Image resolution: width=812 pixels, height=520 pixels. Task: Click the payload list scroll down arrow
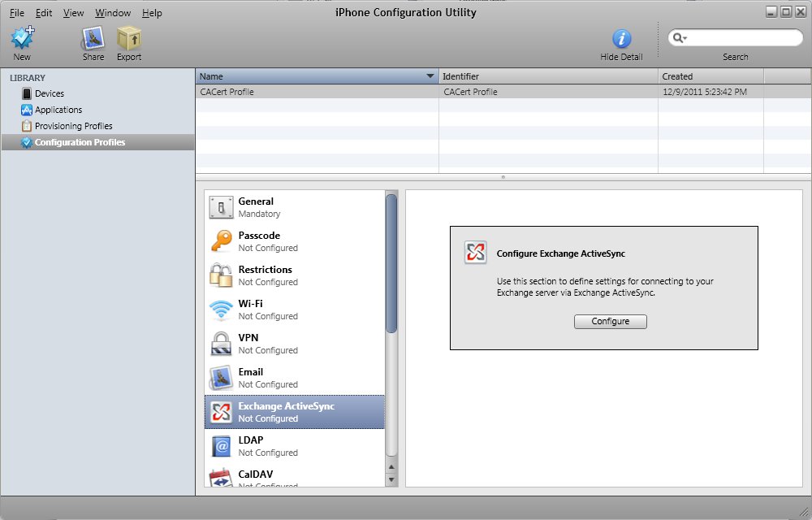tap(391, 480)
